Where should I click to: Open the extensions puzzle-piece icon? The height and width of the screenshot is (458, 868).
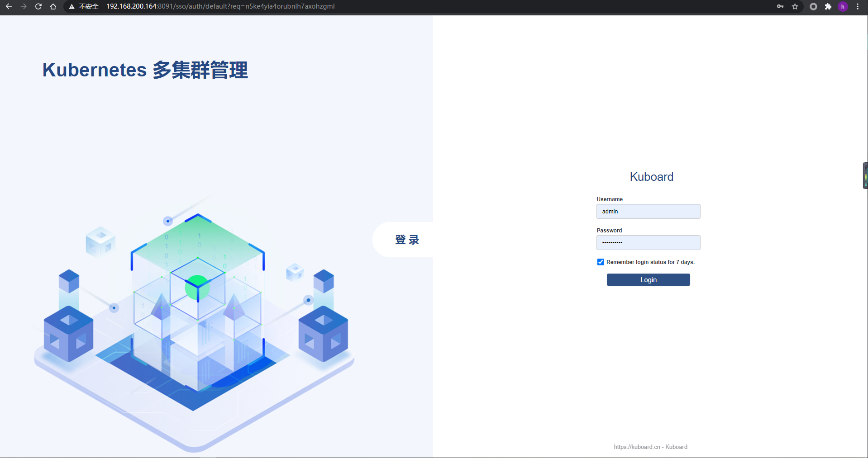[828, 6]
